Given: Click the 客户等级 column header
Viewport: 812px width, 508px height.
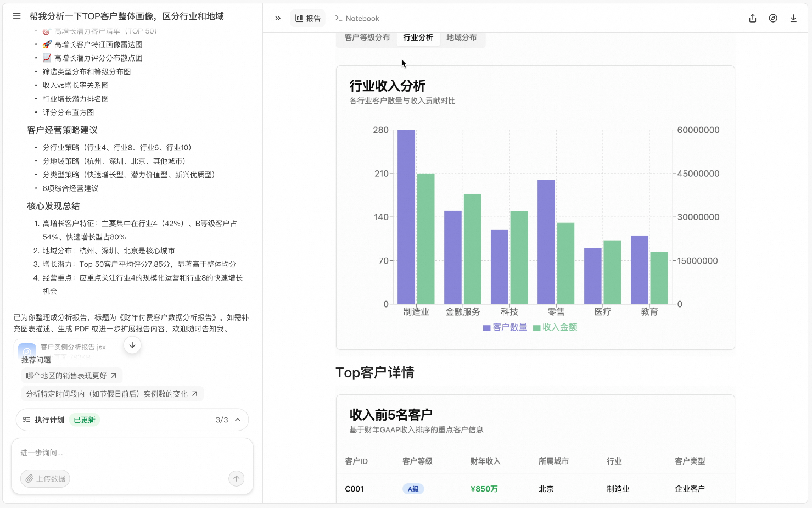Looking at the screenshot, I should click(417, 461).
